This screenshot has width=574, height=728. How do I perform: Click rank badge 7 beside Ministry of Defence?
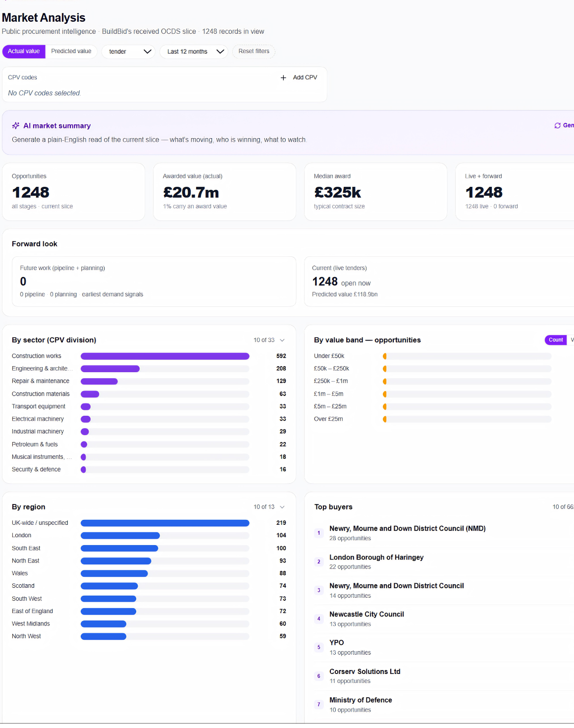[319, 705]
